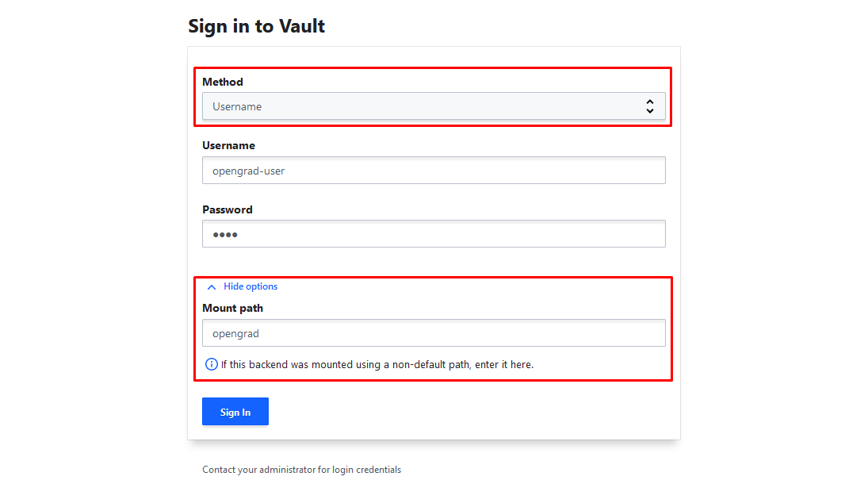The height and width of the screenshot is (480, 868).
Task: Click the masked dots in Password field
Action: click(225, 235)
